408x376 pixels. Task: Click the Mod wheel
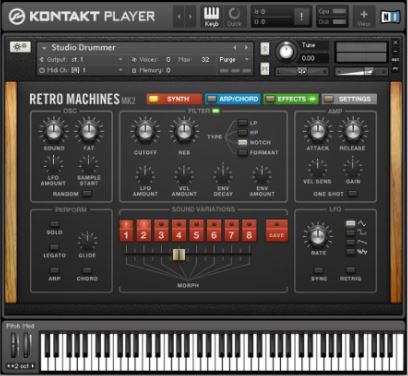pos(26,345)
